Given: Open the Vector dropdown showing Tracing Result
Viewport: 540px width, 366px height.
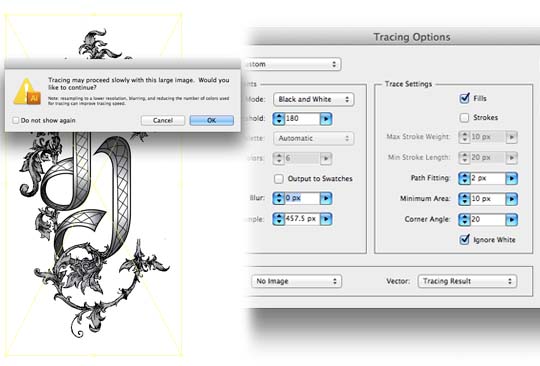Looking at the screenshot, I should coord(467,281).
